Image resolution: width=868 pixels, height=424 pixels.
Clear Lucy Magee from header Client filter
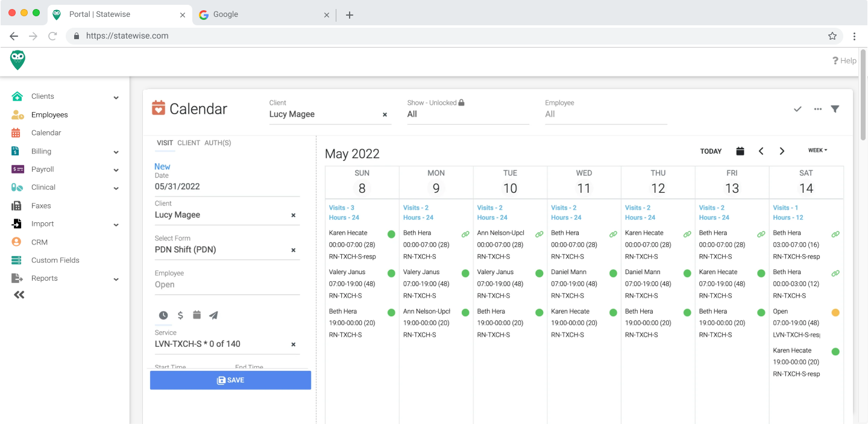[x=385, y=114]
